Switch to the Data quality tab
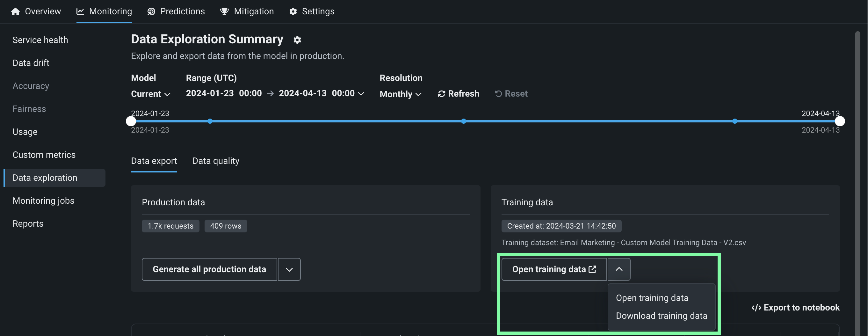The height and width of the screenshot is (336, 868). pyautogui.click(x=216, y=161)
